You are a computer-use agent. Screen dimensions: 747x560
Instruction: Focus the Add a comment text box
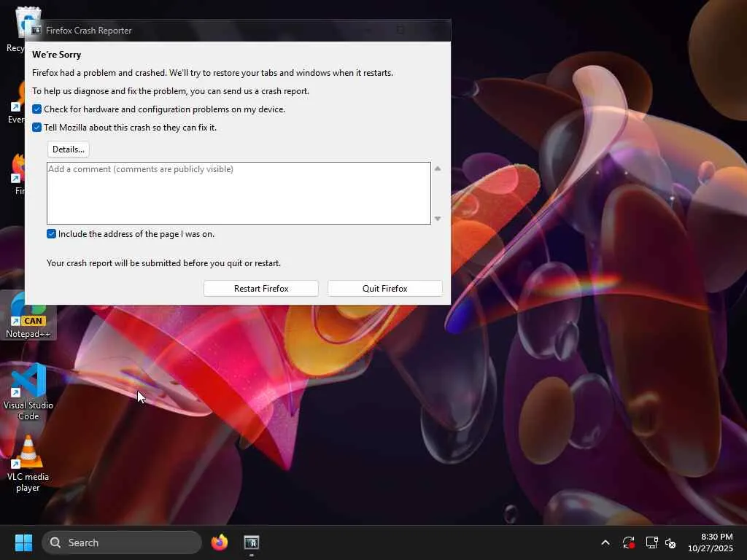click(239, 192)
